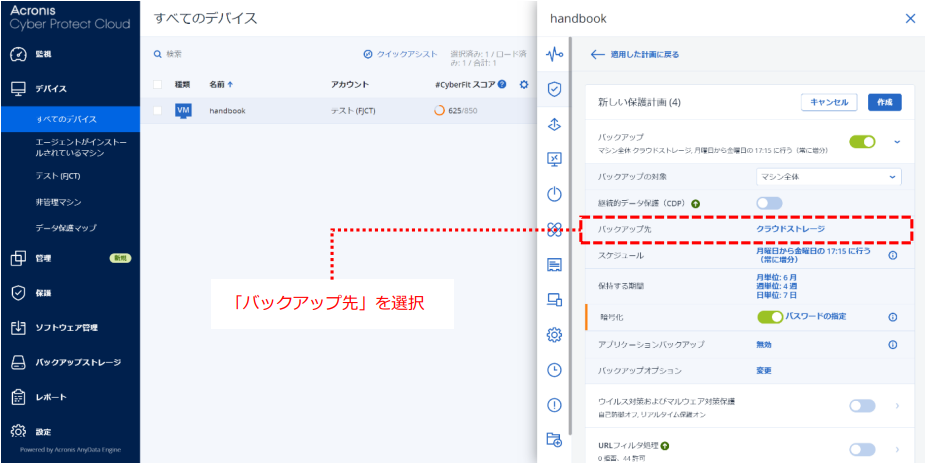Click the activity pulse icon in panel strip
The height and width of the screenshot is (463, 925).
click(x=554, y=54)
